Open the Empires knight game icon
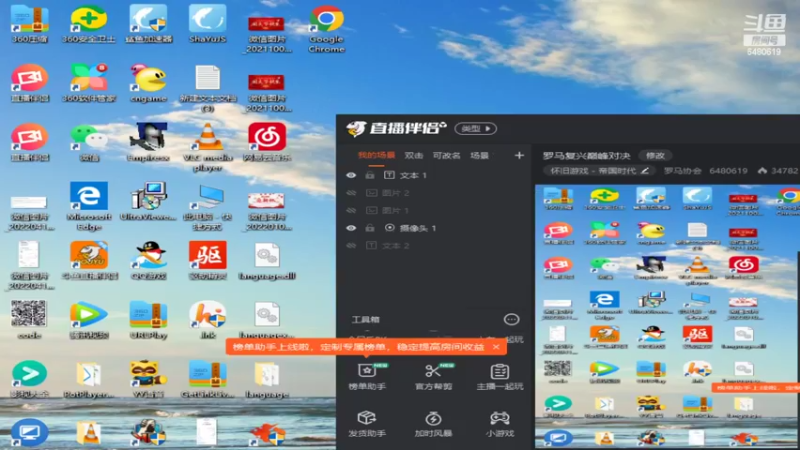This screenshot has width=800, height=450. tap(148, 142)
